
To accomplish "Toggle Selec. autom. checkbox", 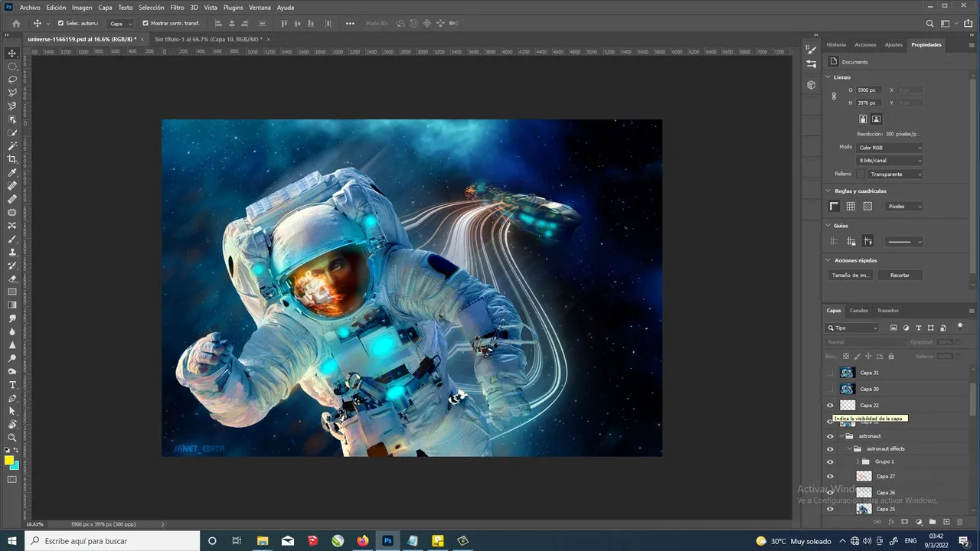I will pyautogui.click(x=60, y=23).
